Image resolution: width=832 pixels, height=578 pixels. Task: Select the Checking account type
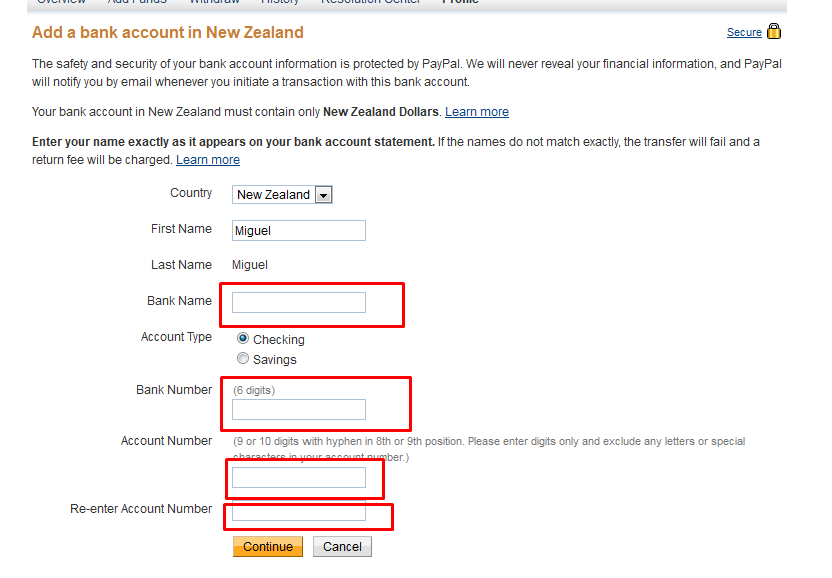243,339
